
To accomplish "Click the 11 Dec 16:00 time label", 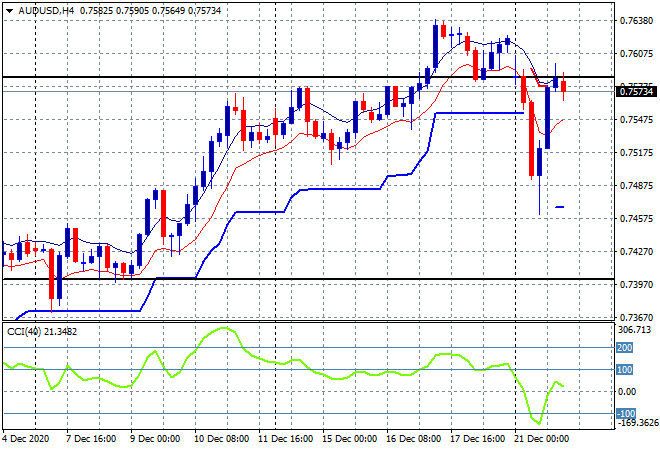I will click(x=285, y=439).
